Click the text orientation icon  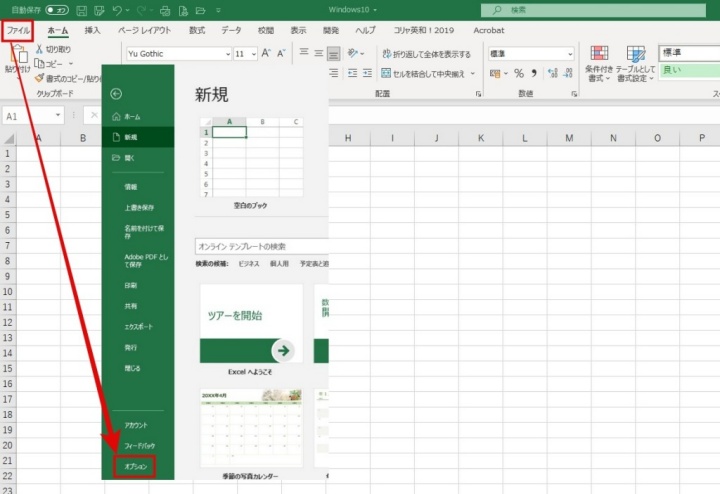pyautogui.click(x=353, y=53)
